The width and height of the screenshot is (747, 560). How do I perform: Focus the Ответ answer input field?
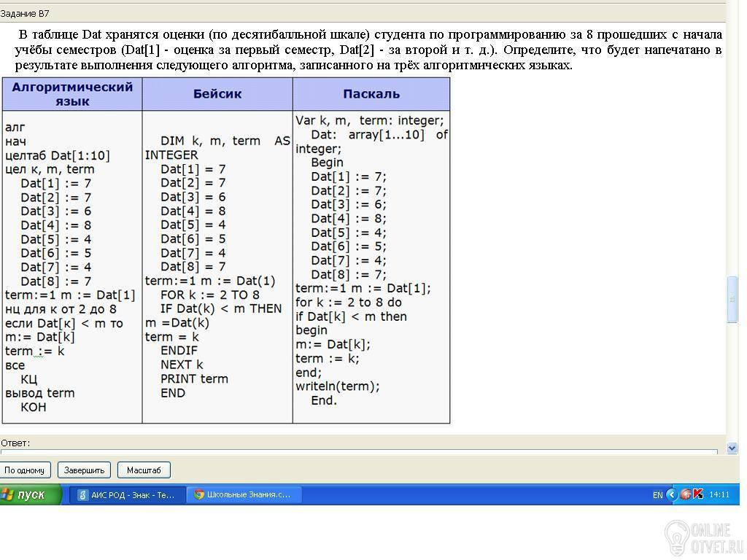[x=359, y=451]
